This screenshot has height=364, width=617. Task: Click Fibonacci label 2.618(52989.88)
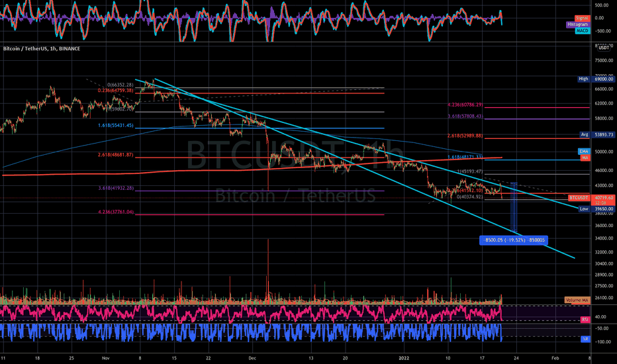[x=465, y=136]
